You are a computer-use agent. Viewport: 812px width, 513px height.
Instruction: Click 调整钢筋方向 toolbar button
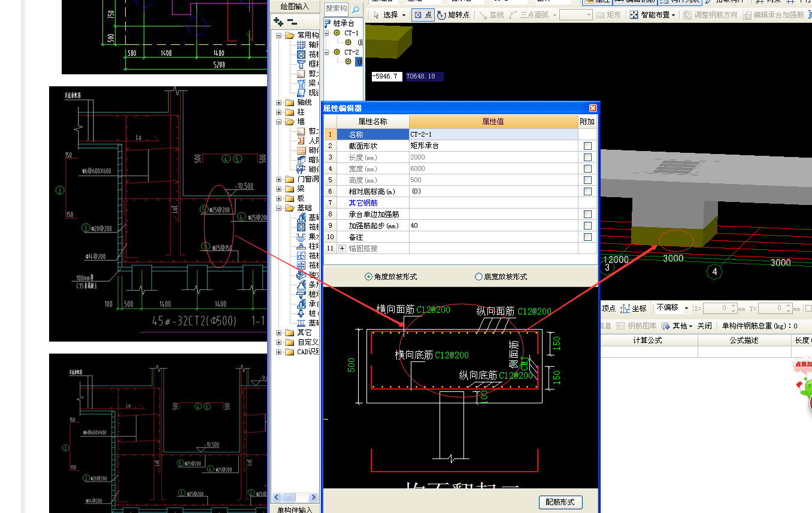point(711,15)
